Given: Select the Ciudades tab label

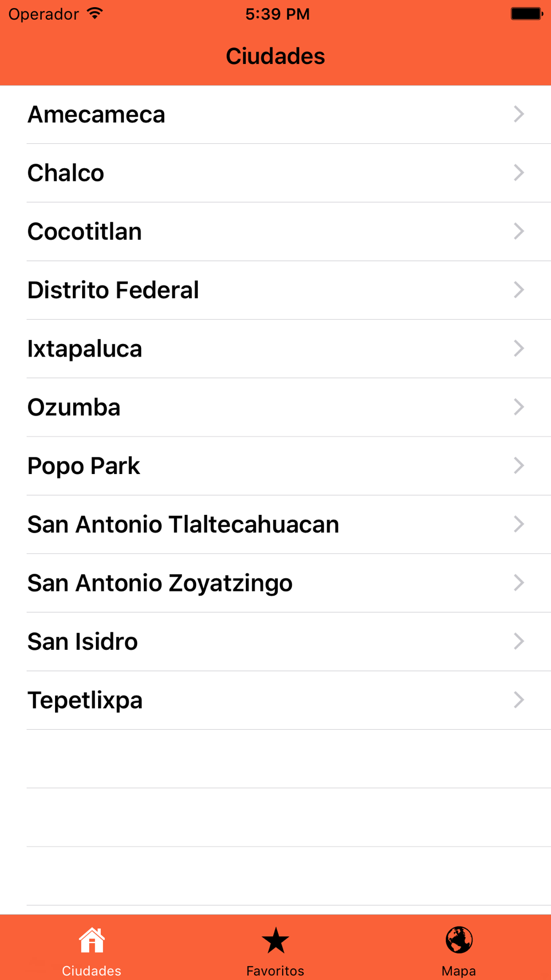Looking at the screenshot, I should tap(91, 971).
